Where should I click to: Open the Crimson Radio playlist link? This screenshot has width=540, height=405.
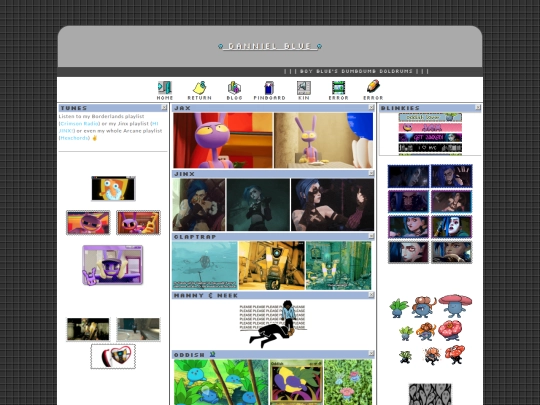point(80,124)
